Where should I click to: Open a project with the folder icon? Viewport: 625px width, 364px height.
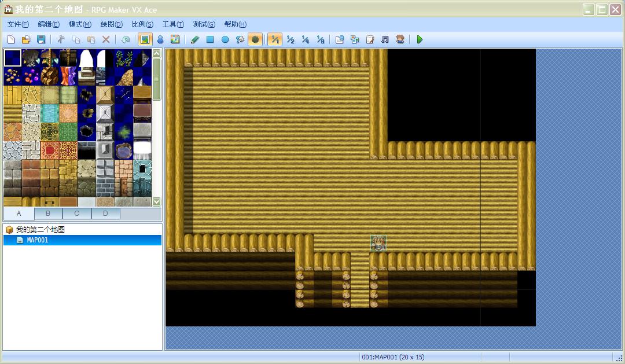tap(26, 39)
